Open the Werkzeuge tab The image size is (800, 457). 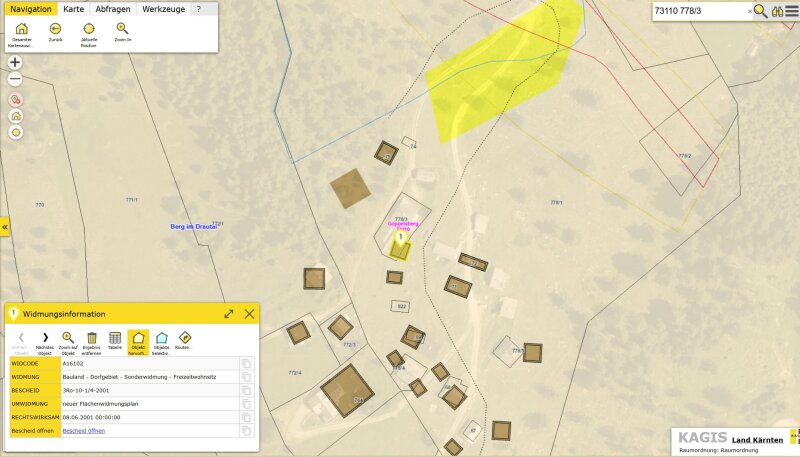coord(162,8)
